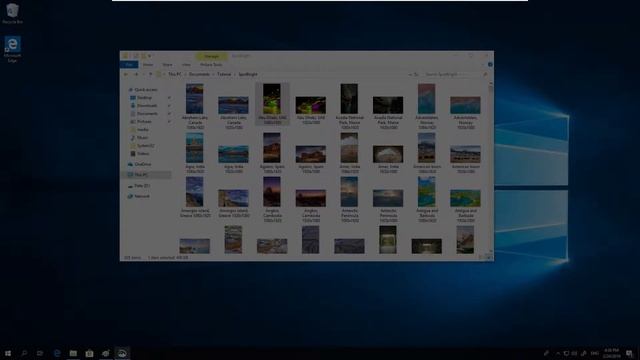Select landscape Amer India image
640x360 pixels.
point(388,154)
